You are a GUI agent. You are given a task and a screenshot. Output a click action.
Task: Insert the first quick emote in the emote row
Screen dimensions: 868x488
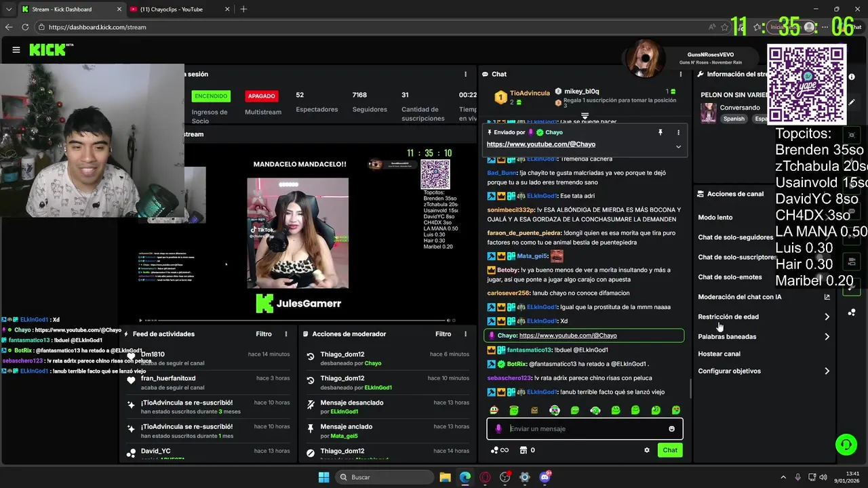pos(494,410)
